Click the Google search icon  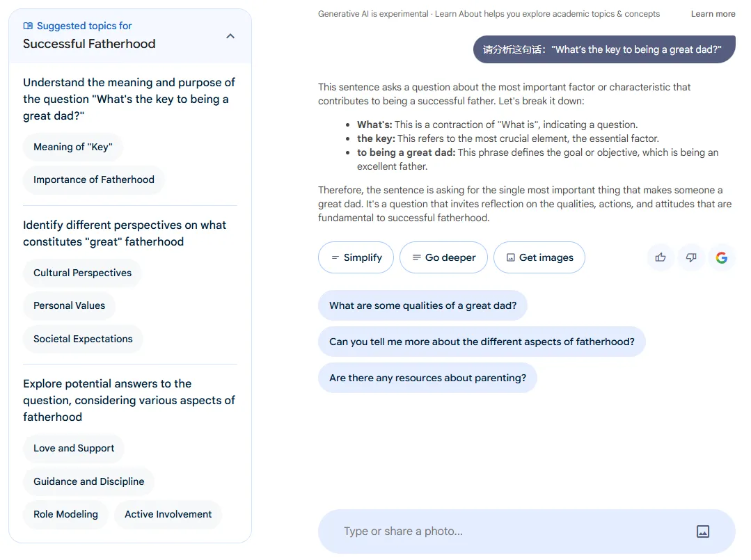[722, 257]
